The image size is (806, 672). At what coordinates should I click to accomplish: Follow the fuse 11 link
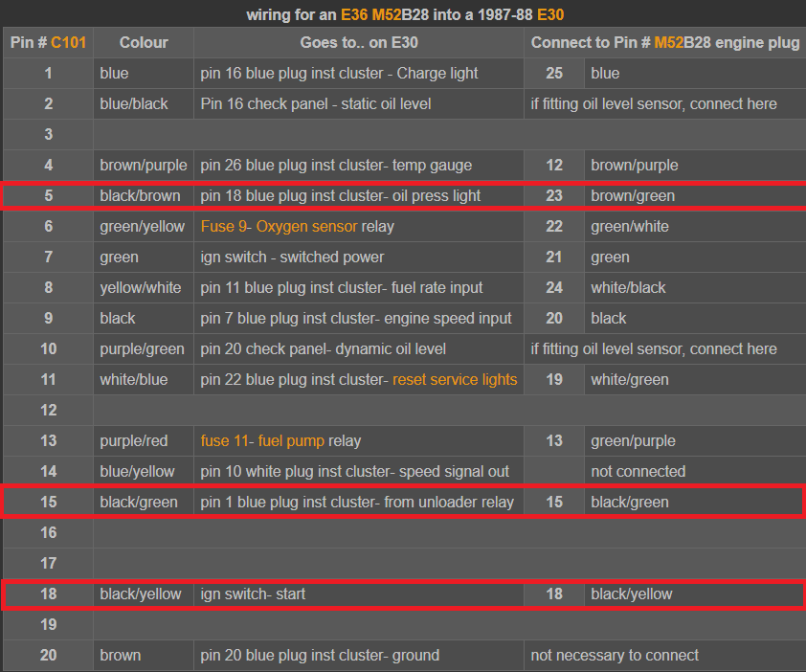tap(228, 441)
